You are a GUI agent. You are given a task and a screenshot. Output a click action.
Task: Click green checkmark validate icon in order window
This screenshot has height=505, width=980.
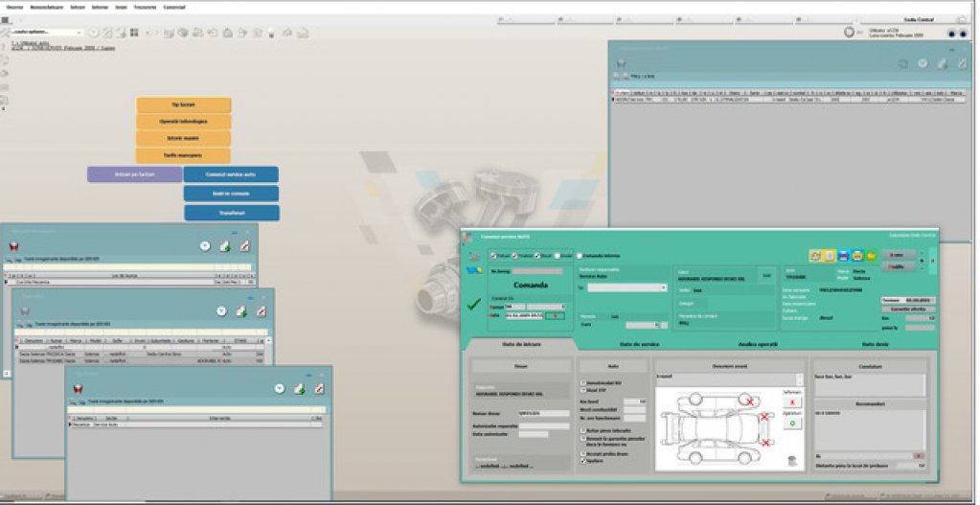click(474, 305)
